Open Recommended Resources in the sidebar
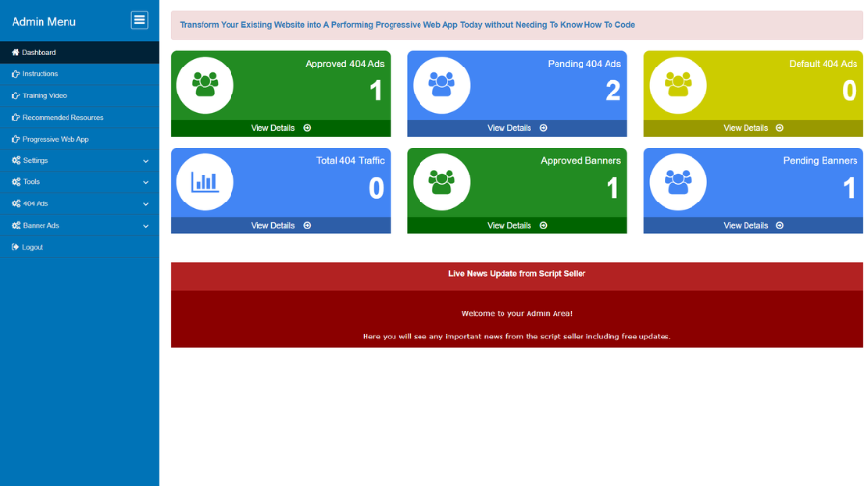Screen dimensions: 868x486 click(80, 118)
